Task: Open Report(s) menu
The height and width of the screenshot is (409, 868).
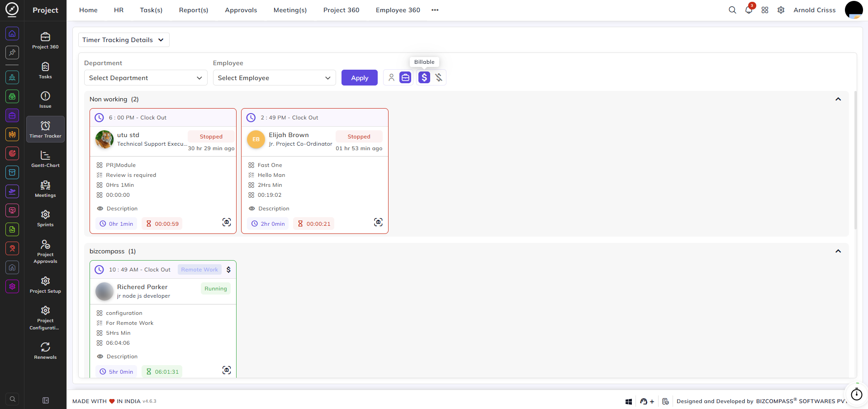Action: tap(194, 10)
